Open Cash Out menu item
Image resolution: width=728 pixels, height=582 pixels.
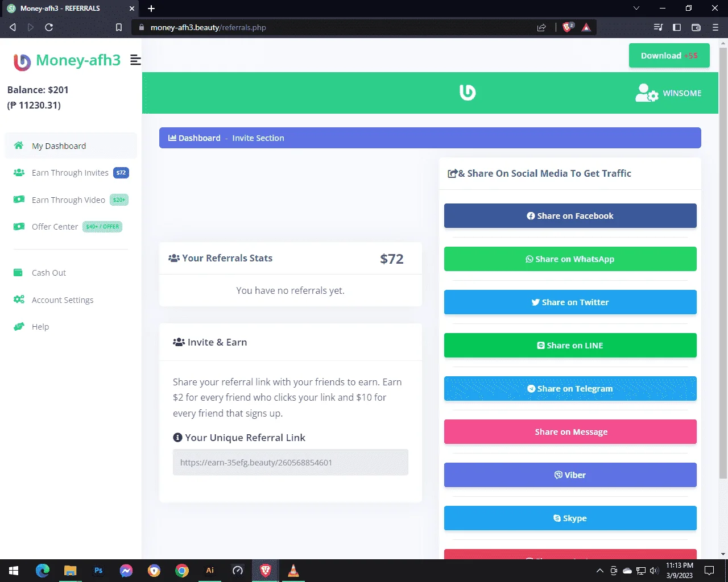click(71, 273)
